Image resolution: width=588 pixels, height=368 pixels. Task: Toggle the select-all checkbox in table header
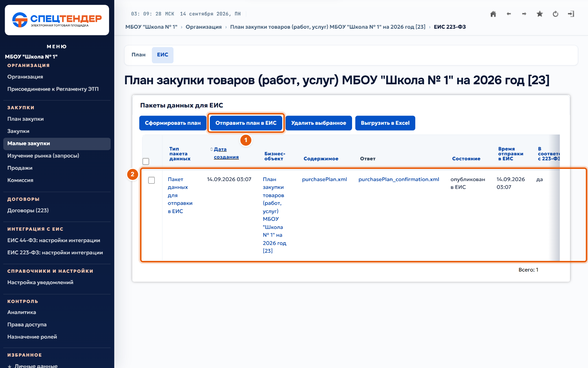coord(146,161)
